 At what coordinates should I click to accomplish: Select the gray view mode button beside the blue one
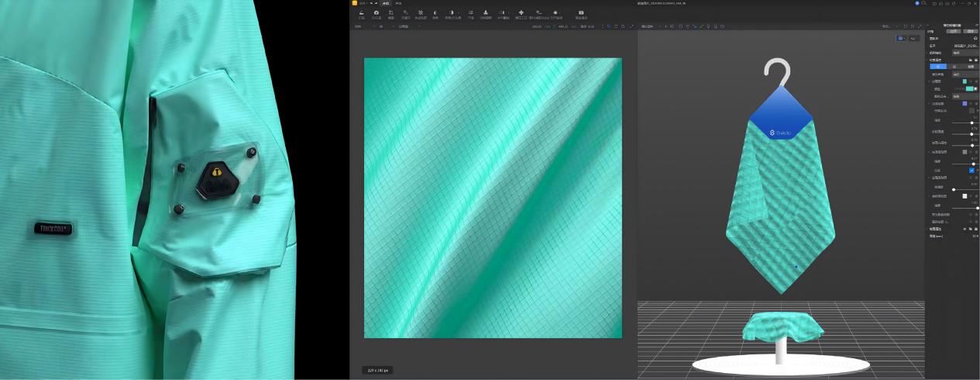(x=913, y=37)
